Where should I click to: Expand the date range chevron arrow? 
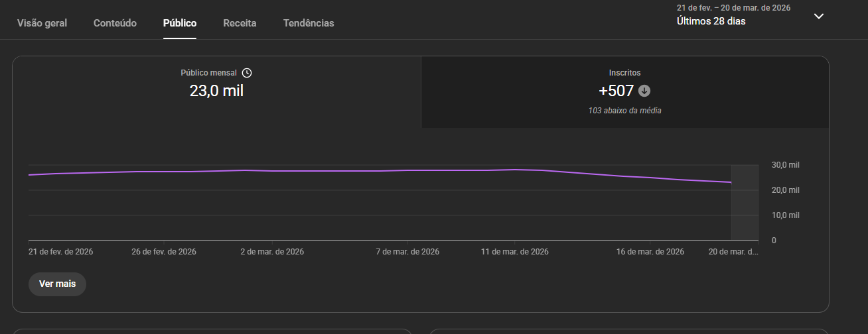pos(819,17)
